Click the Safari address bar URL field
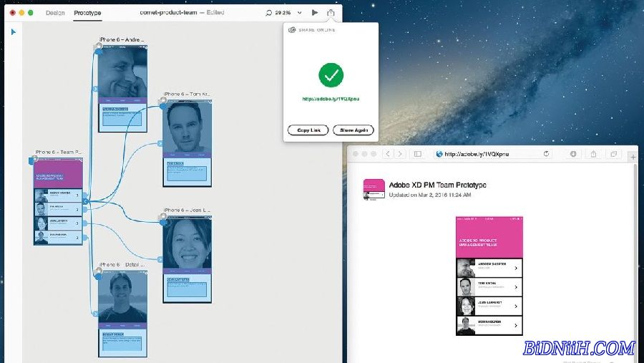Screen dimensions: 644x363 493,154
